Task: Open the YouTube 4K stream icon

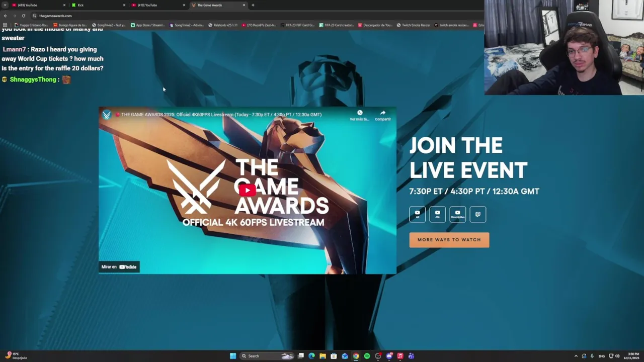Action: click(417, 214)
